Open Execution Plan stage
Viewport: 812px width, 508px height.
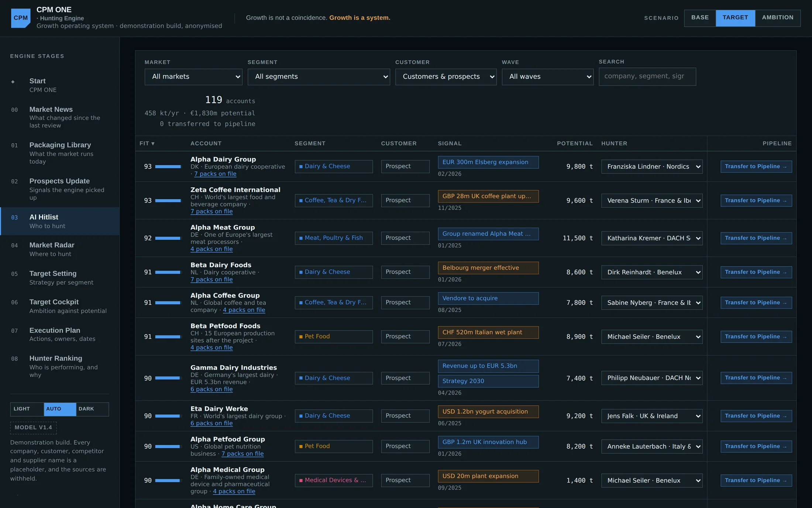[60, 334]
